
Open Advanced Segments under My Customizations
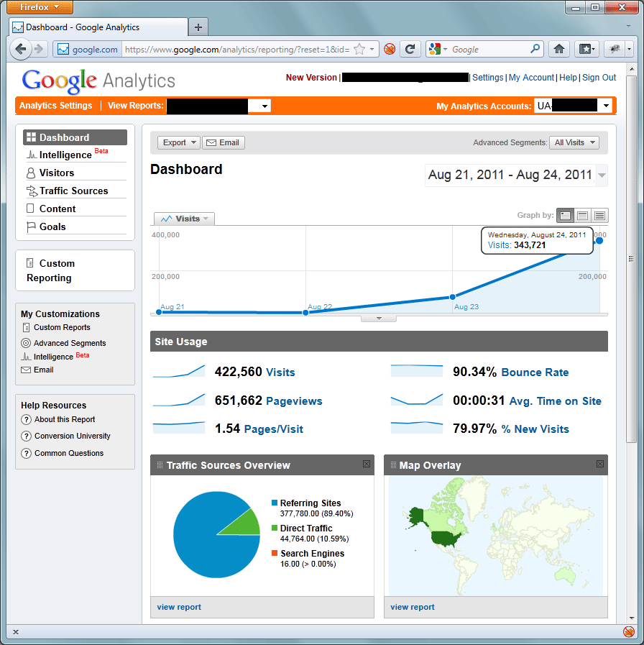pyautogui.click(x=70, y=343)
